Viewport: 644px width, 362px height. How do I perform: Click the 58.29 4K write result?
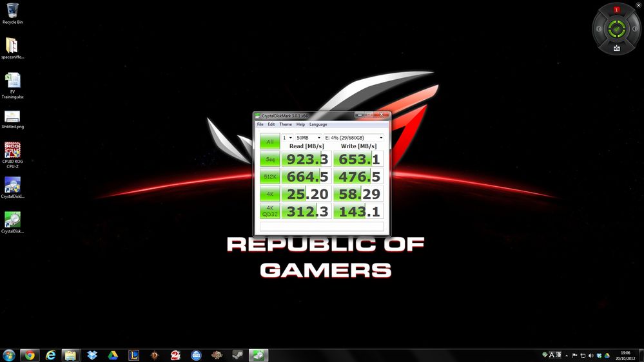click(x=358, y=194)
